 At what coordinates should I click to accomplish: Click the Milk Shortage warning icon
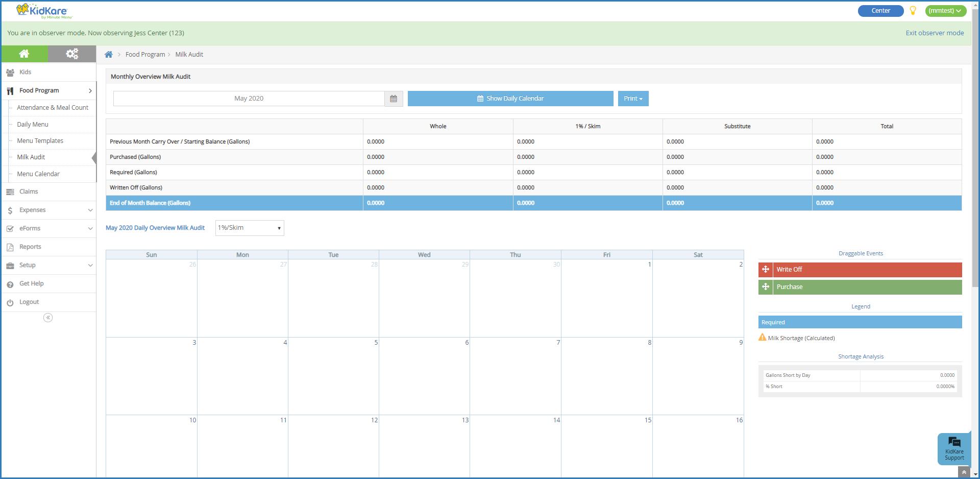tap(763, 338)
